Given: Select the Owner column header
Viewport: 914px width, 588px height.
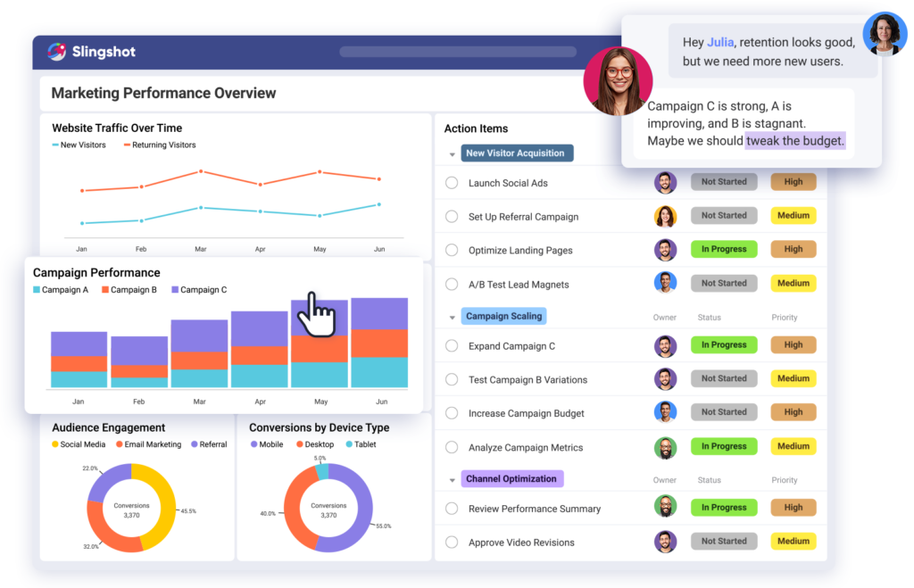Looking at the screenshot, I should pos(664,317).
